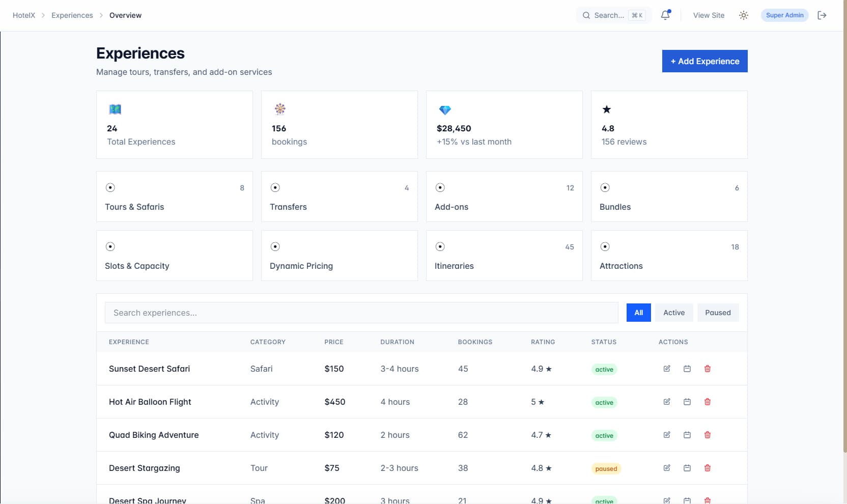Viewport: 847px width, 504px height.
Task: Click the search magnifier icon in the top bar
Action: tap(586, 15)
